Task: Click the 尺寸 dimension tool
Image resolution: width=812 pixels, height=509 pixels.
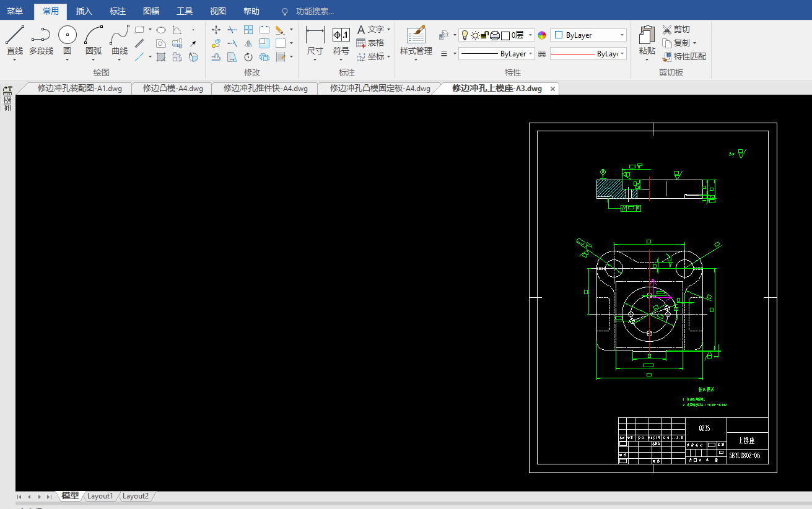Action: tap(315, 41)
